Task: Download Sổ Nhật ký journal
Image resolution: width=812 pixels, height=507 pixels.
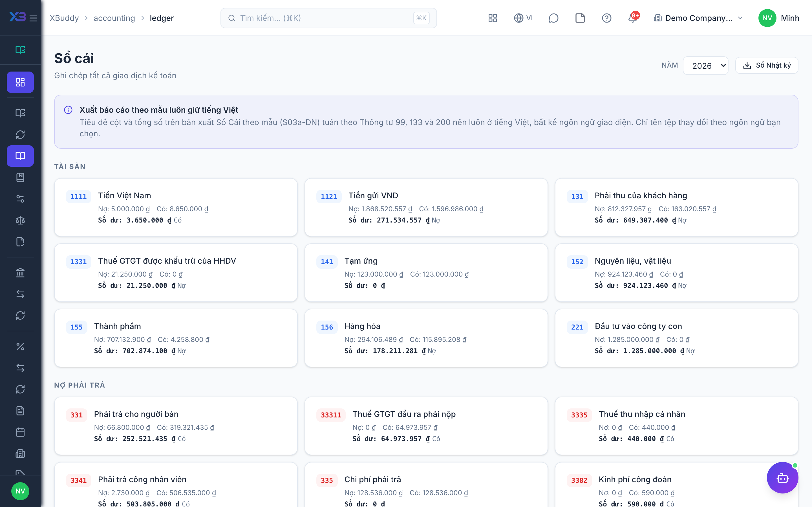Action: click(x=767, y=65)
